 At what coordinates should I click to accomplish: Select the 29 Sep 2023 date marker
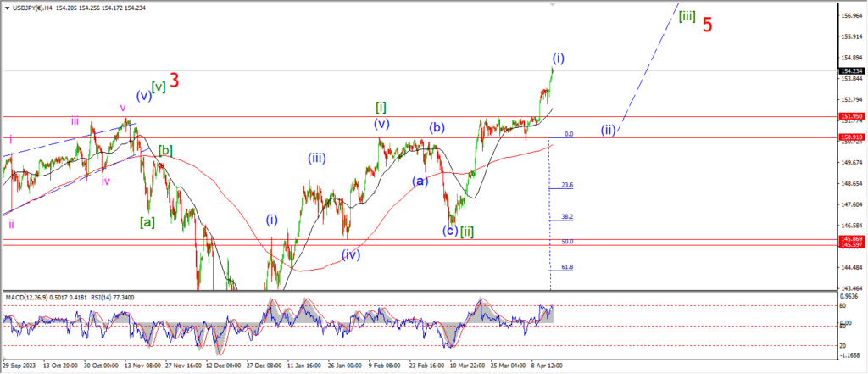pos(21,366)
